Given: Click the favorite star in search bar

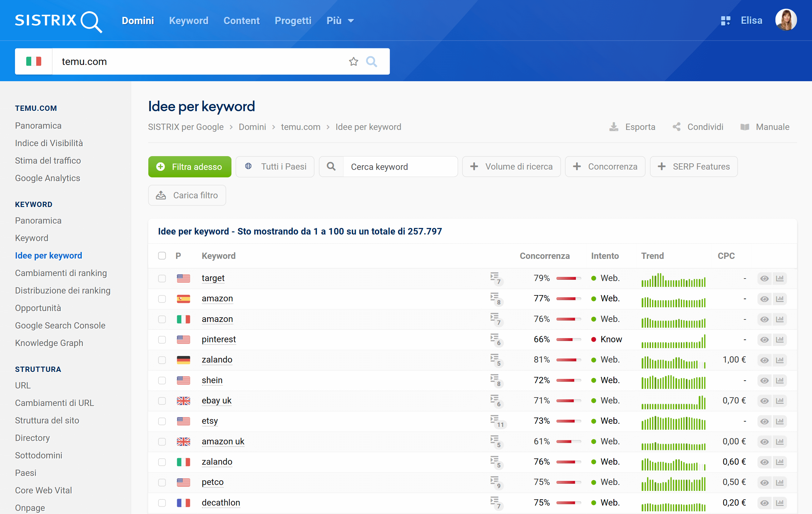Looking at the screenshot, I should click(354, 62).
